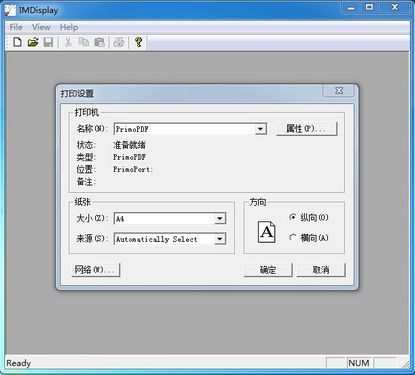
Task: Click the 网络(W)... network button
Action: pyautogui.click(x=96, y=270)
